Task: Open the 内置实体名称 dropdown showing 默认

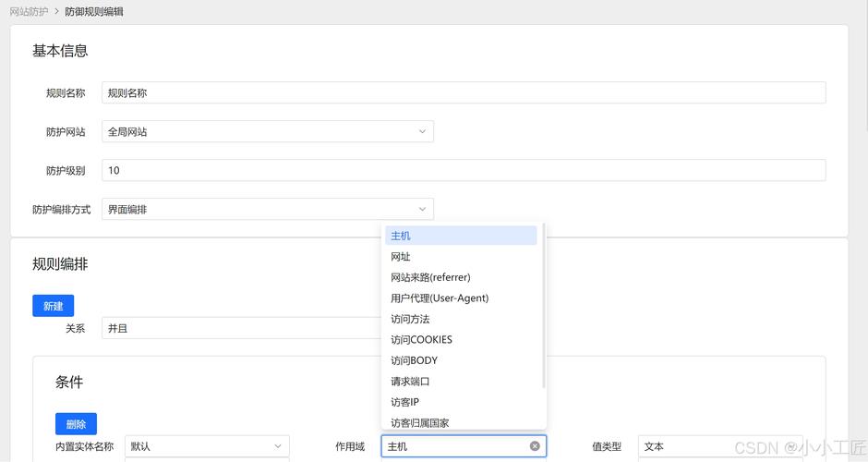Action: [x=207, y=446]
